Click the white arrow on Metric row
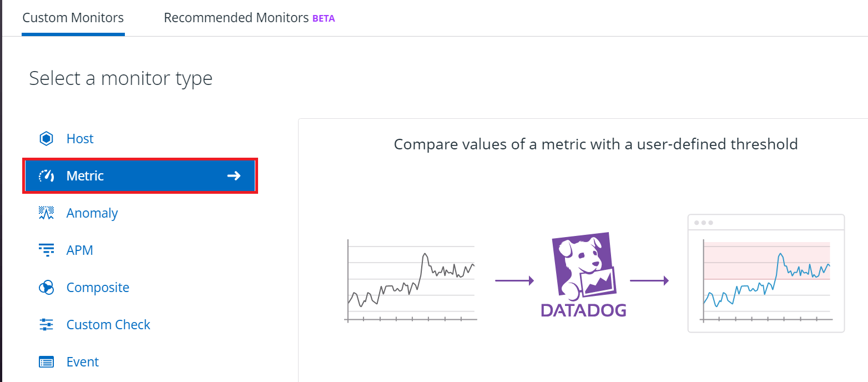Viewport: 868px width, 382px height. click(x=234, y=176)
